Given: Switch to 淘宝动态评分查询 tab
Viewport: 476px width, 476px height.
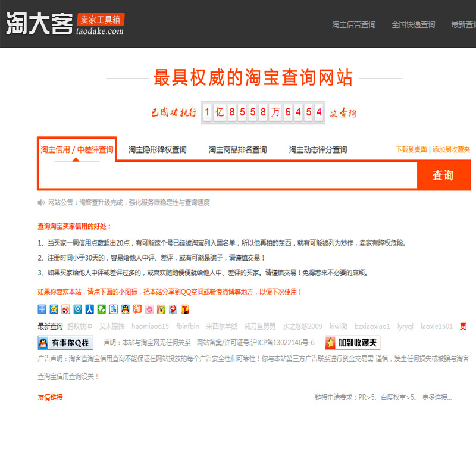Looking at the screenshot, I should point(318,150).
